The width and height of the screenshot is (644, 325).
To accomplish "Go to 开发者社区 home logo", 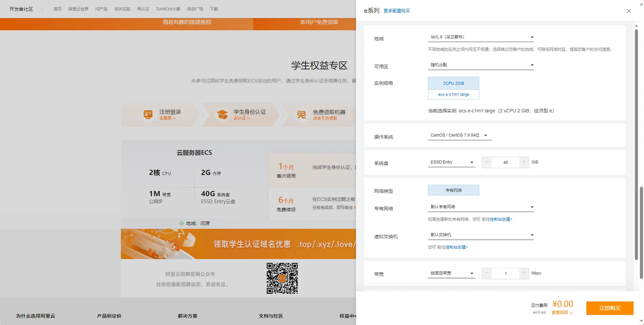I will coord(21,9).
